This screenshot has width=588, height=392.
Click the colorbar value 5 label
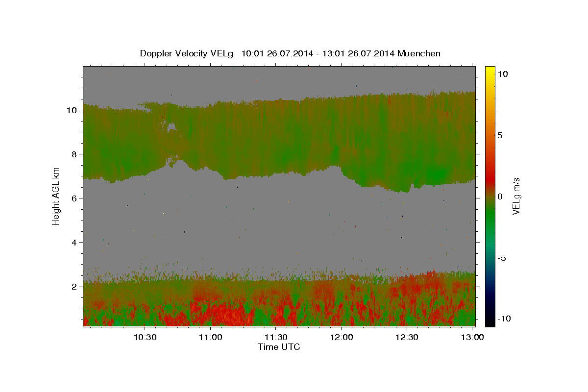click(x=500, y=135)
